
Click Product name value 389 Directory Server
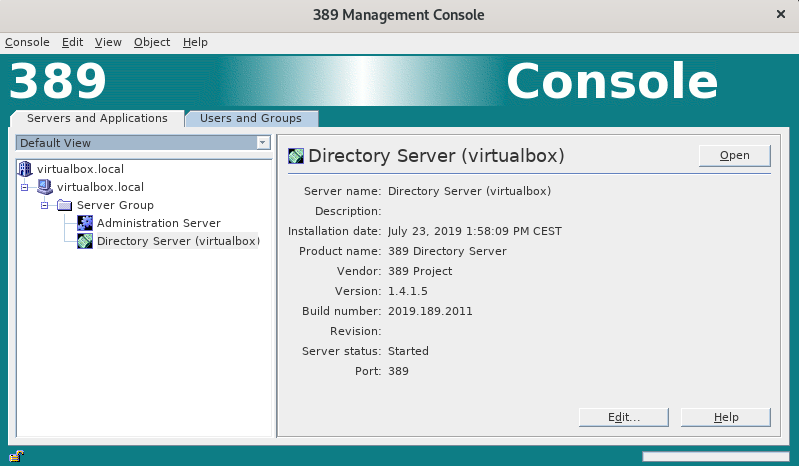[x=447, y=251]
